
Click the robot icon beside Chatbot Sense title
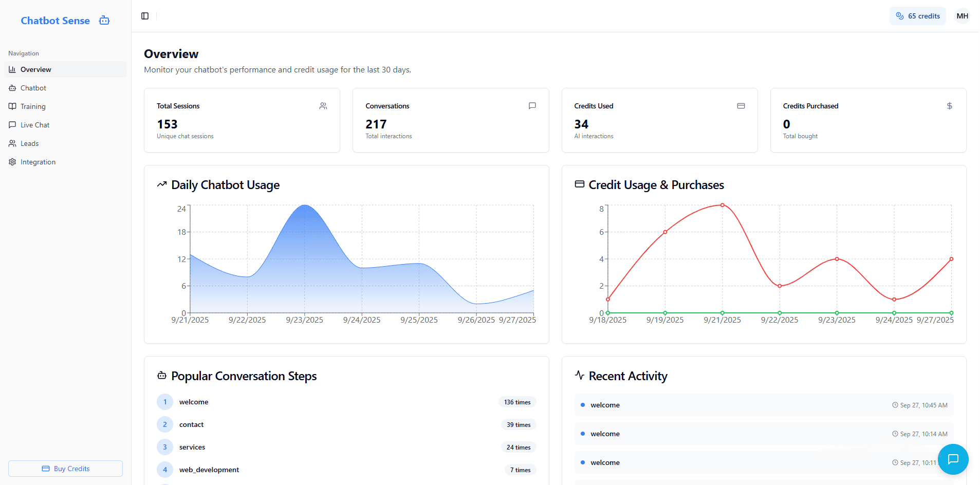(x=104, y=20)
